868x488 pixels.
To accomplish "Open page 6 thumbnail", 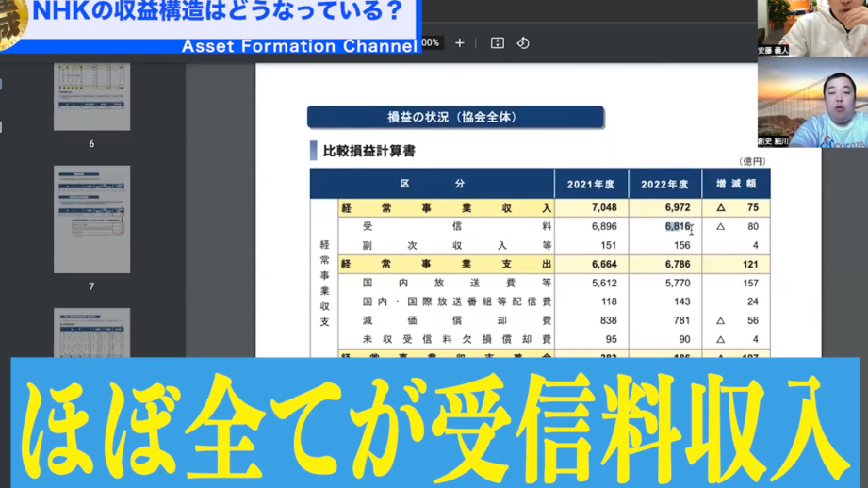I will click(91, 97).
